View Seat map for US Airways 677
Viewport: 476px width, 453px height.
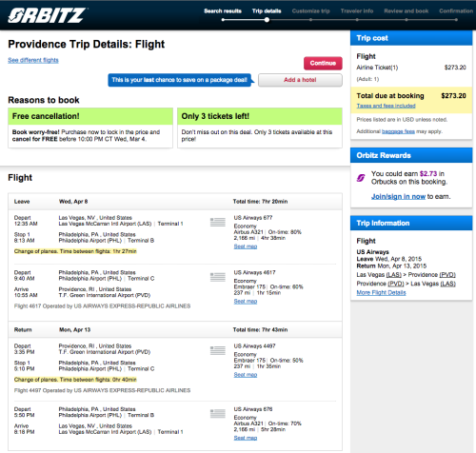(x=246, y=246)
